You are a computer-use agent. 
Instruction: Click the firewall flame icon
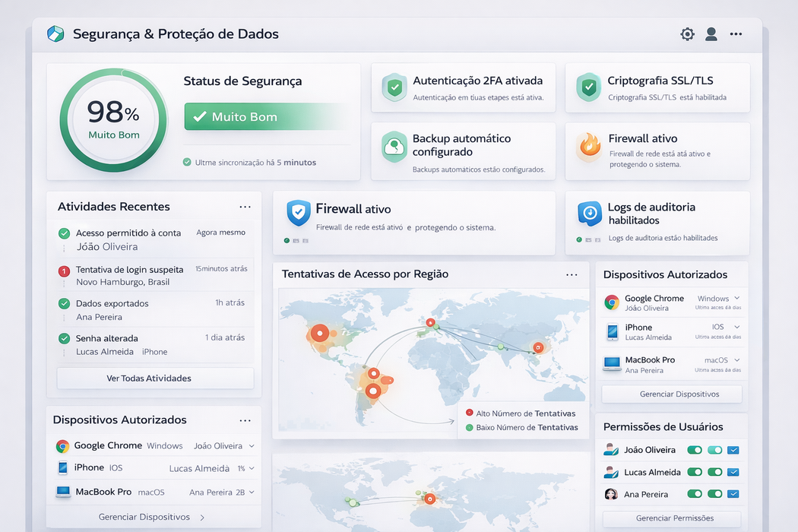[589, 146]
